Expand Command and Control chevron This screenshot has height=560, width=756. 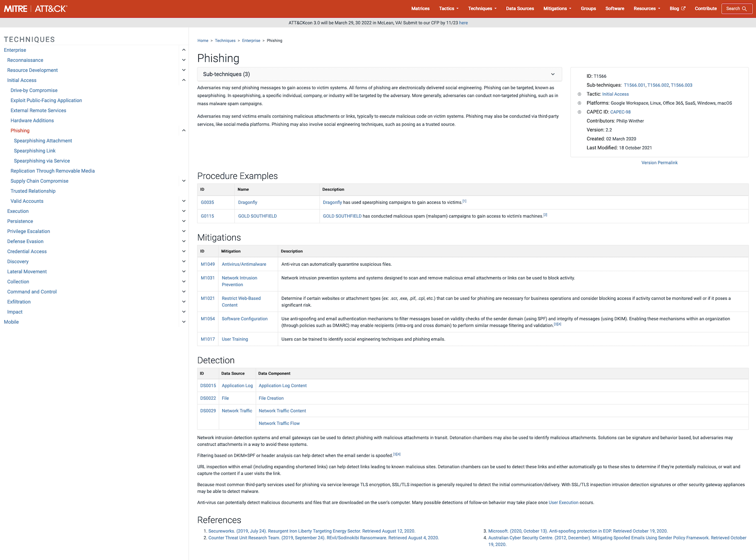click(x=184, y=292)
